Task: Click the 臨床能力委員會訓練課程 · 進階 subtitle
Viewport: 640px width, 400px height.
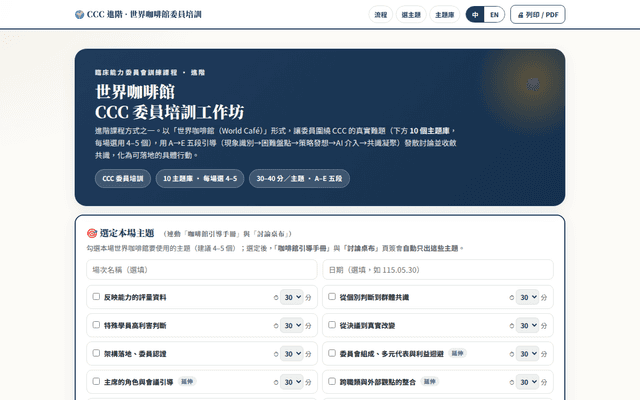Action: pos(150,73)
